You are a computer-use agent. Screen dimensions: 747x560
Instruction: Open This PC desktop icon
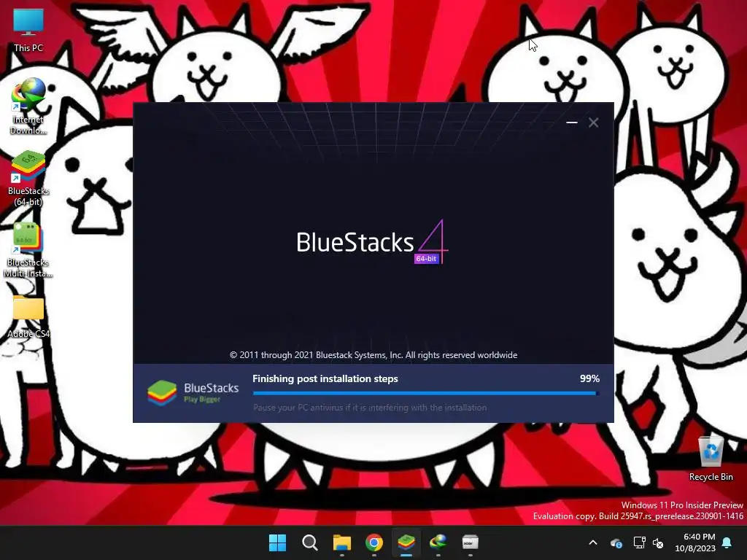point(28,30)
